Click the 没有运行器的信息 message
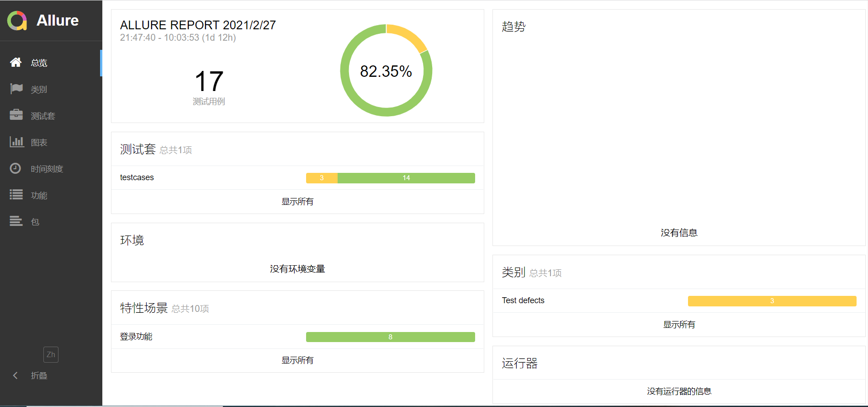 tap(679, 391)
